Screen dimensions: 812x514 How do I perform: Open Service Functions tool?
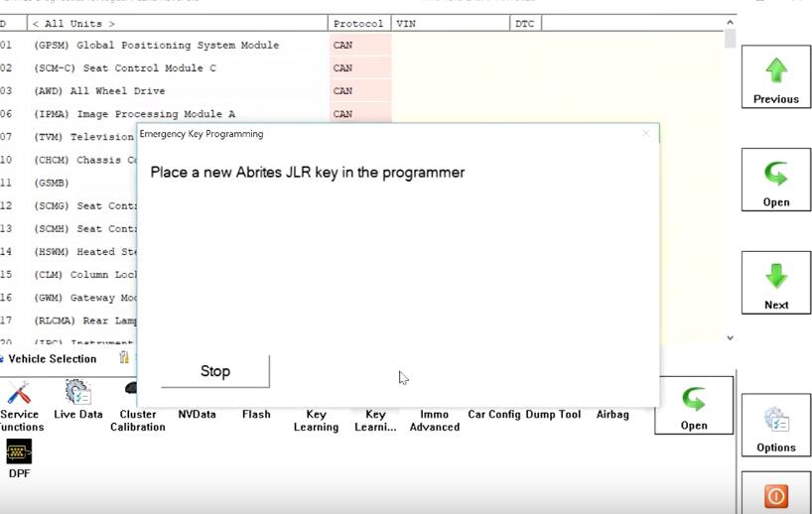pos(20,406)
